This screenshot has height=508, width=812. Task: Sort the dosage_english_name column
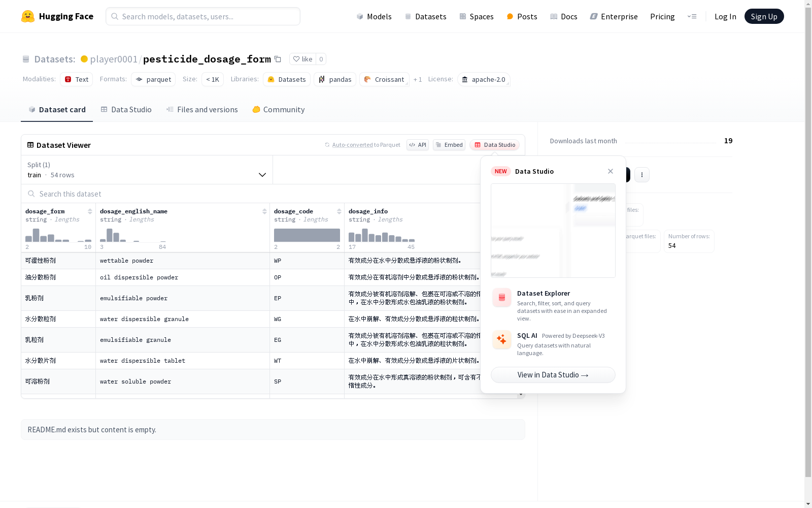264,211
